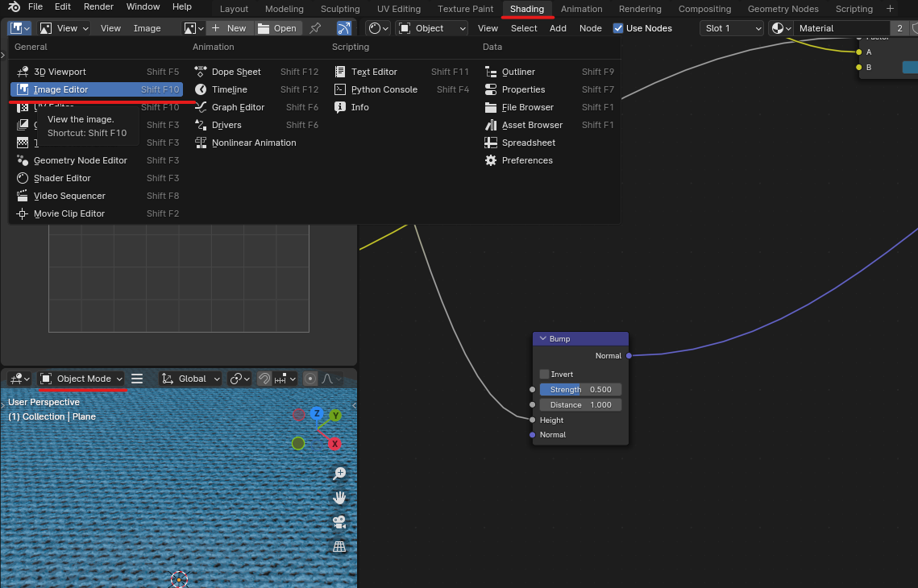Screen dimensions: 918x588
Task: Toggle the camera view icon in viewport
Action: (x=339, y=522)
